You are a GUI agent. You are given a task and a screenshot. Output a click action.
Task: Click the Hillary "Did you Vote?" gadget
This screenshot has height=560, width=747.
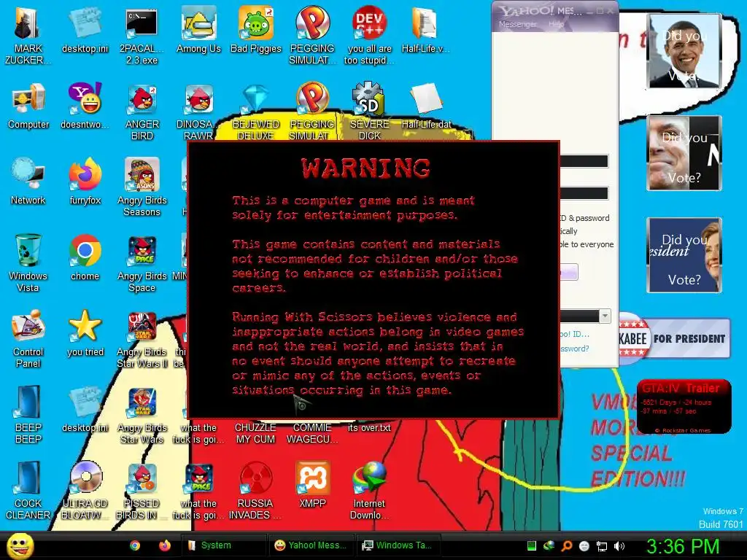[684, 255]
